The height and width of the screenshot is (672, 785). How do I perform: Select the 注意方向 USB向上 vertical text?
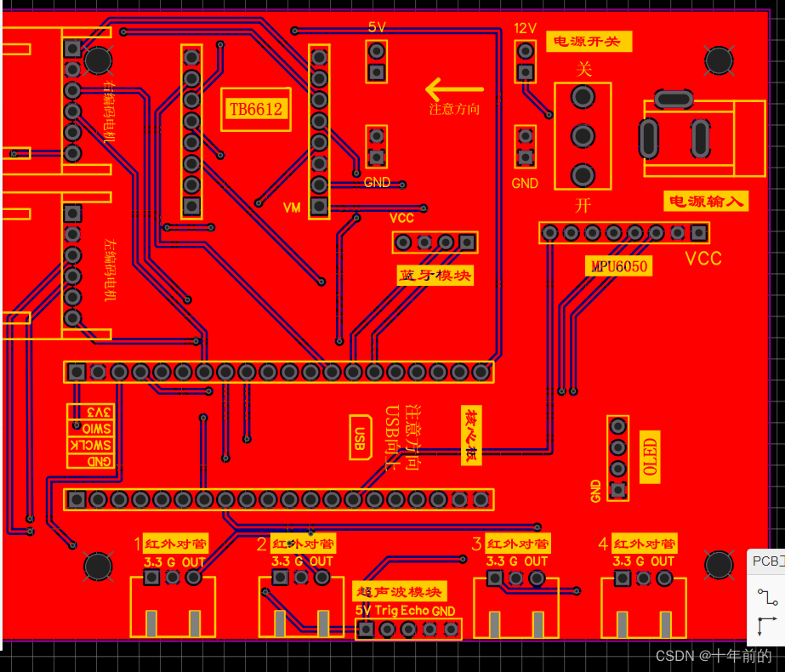[402, 438]
